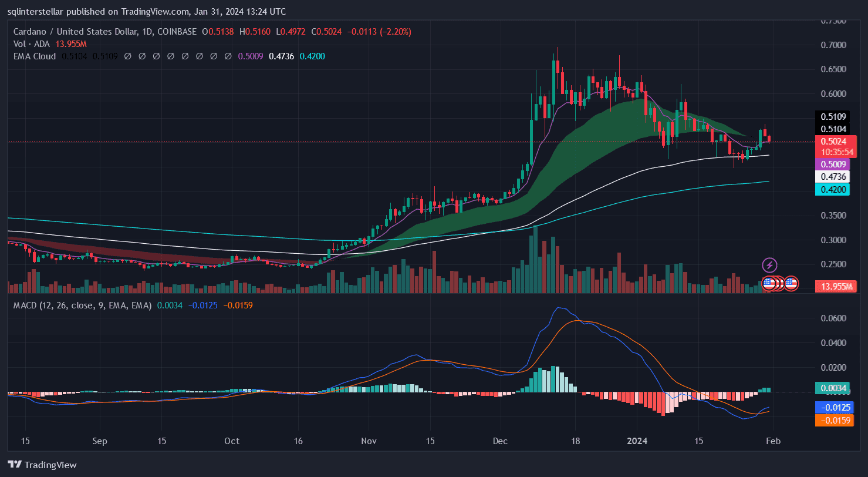Select the red 0.5024 current price label
The image size is (868, 477).
point(832,141)
